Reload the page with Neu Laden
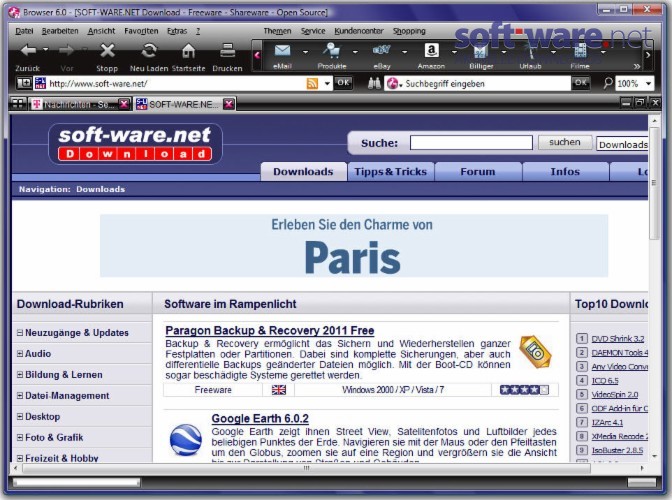Screen dimensions: 672x500 [149, 51]
